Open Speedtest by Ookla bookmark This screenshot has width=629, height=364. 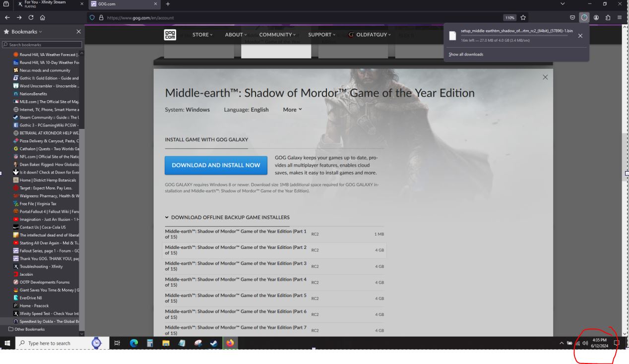pos(46,321)
